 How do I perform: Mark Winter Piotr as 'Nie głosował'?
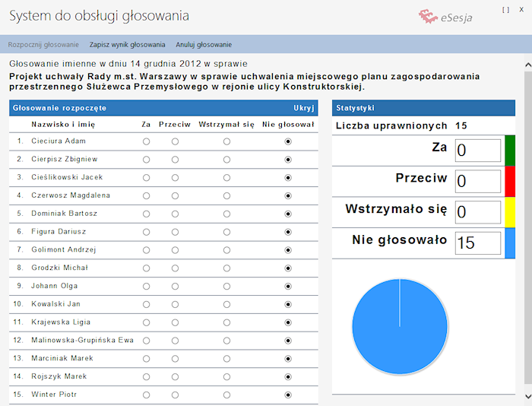[287, 395]
